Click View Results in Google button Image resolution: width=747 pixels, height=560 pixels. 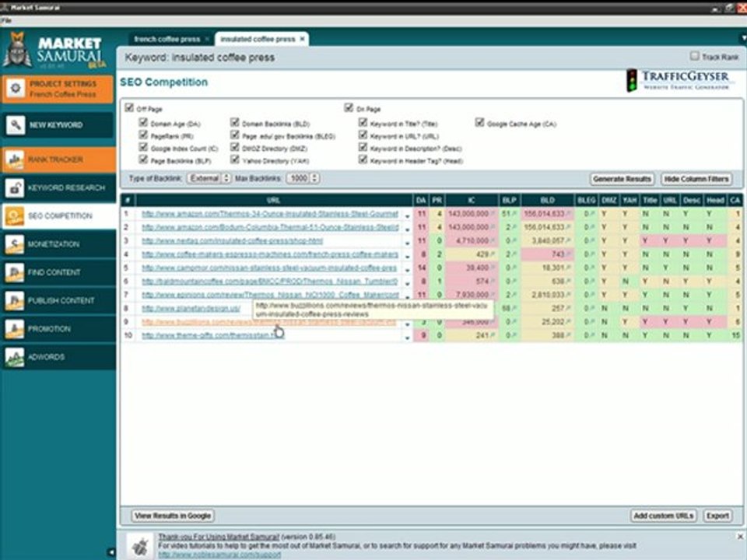click(173, 516)
